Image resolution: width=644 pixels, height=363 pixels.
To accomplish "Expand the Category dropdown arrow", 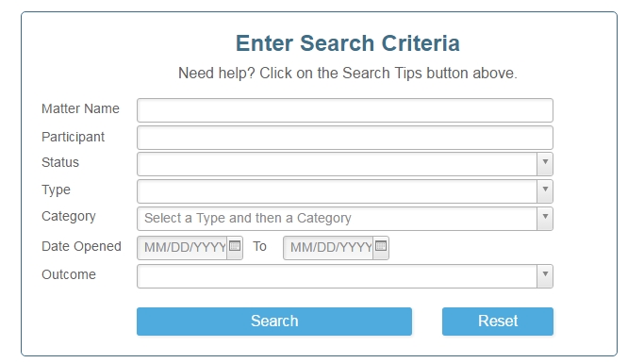I will 545,219.
